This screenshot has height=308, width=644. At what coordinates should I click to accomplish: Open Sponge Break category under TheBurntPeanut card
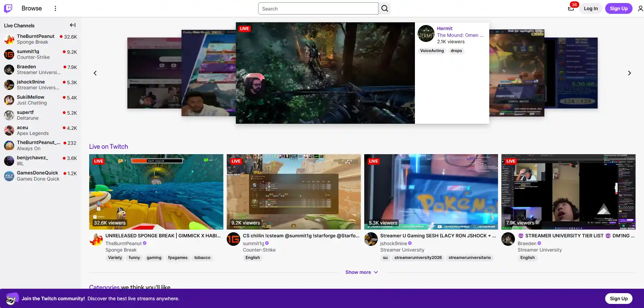click(121, 250)
